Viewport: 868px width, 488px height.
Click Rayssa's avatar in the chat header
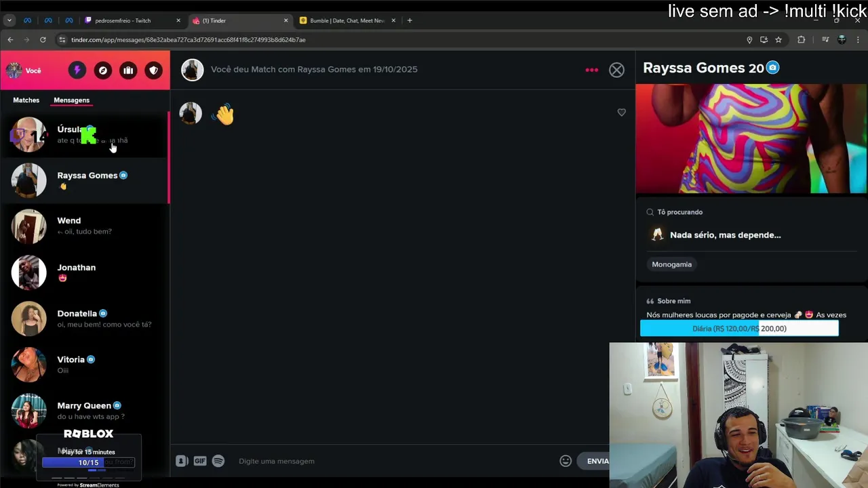click(x=192, y=70)
